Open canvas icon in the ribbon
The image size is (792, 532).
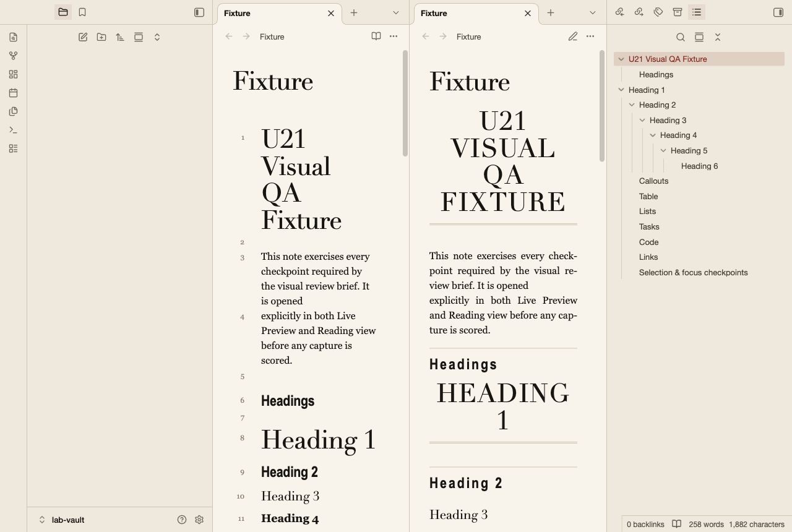click(x=13, y=74)
